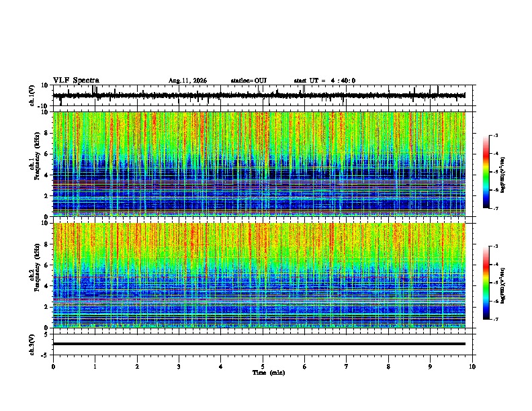Click the '8' kHz tick on ch.1 spectrogram
The image size is (532, 411).
click(46, 133)
